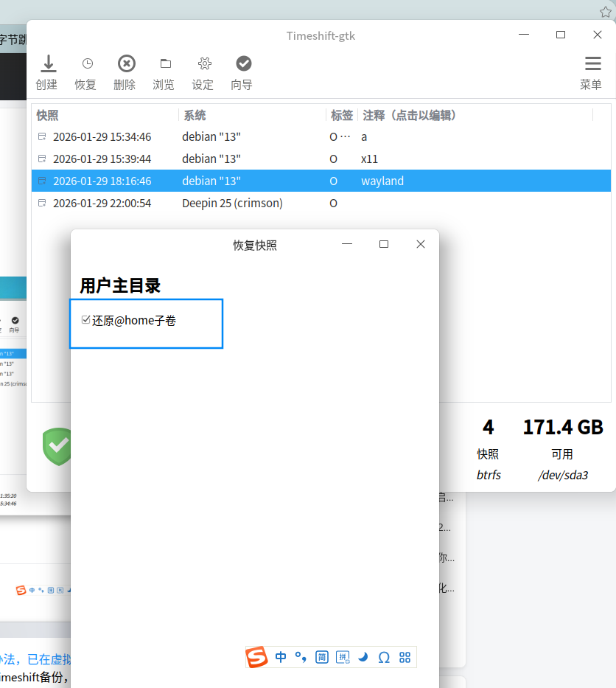The image size is (616, 688).
Task: Open the Omega symbol panel icon
Action: coord(384,657)
